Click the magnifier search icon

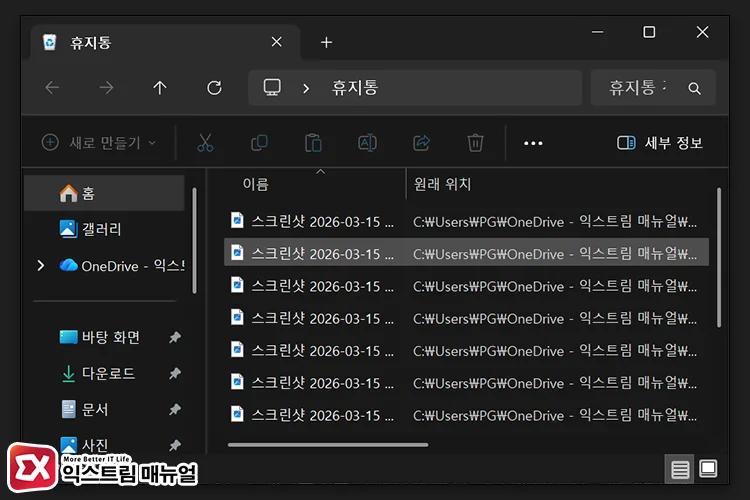695,88
